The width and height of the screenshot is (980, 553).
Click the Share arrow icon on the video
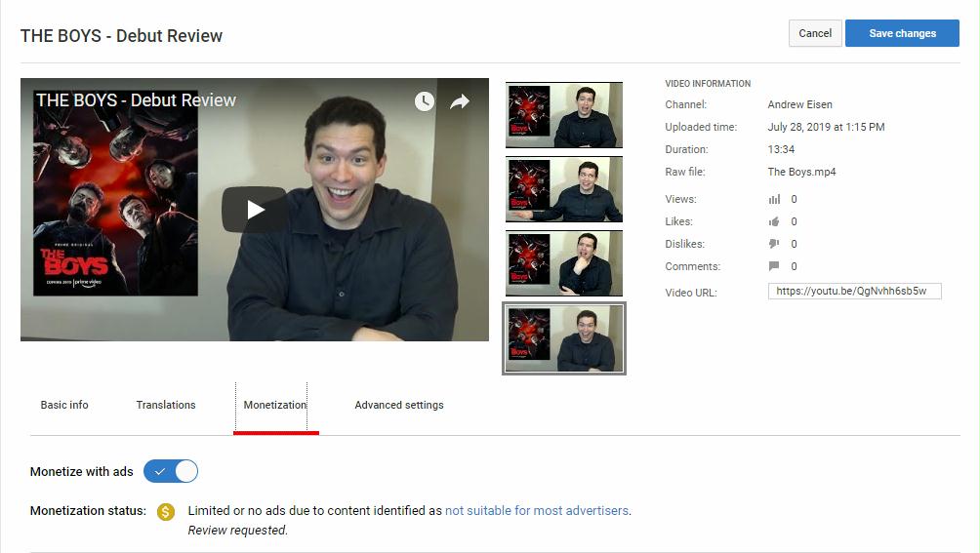click(x=460, y=101)
